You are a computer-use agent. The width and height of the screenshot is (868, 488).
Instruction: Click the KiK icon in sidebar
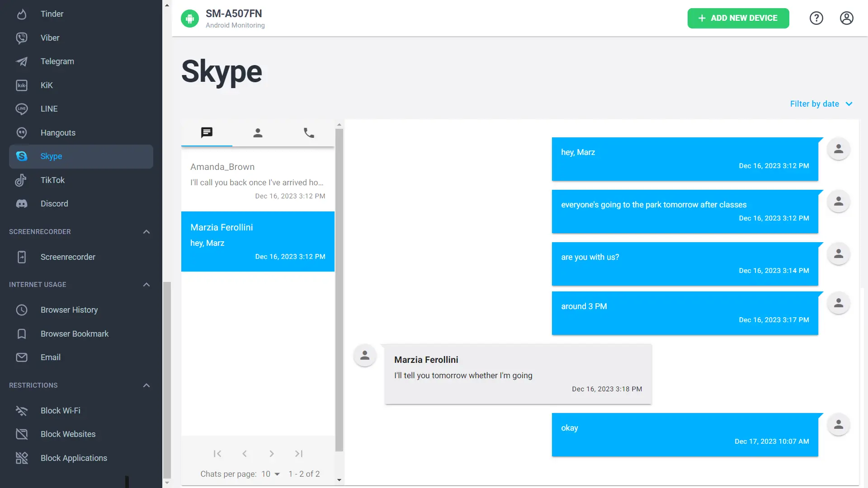22,85
